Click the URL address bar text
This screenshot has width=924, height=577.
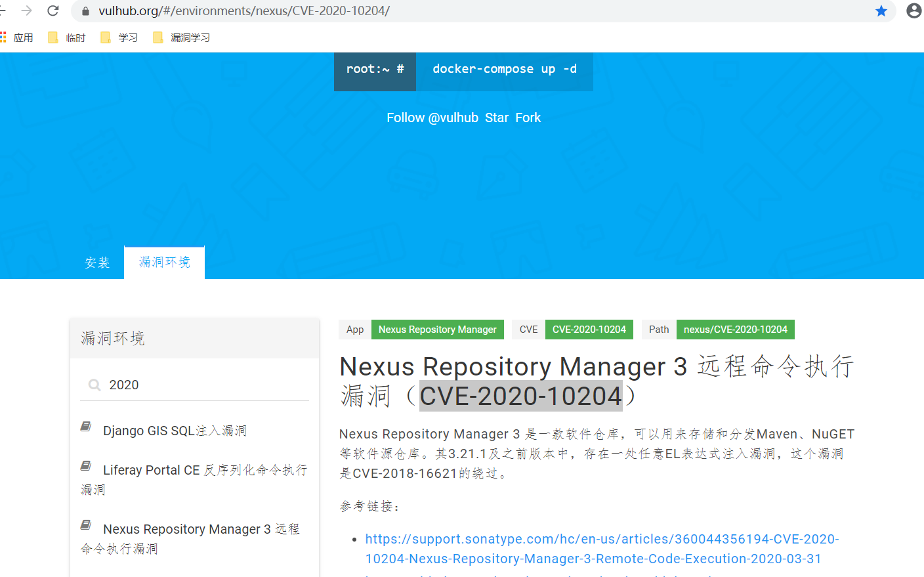pos(244,11)
